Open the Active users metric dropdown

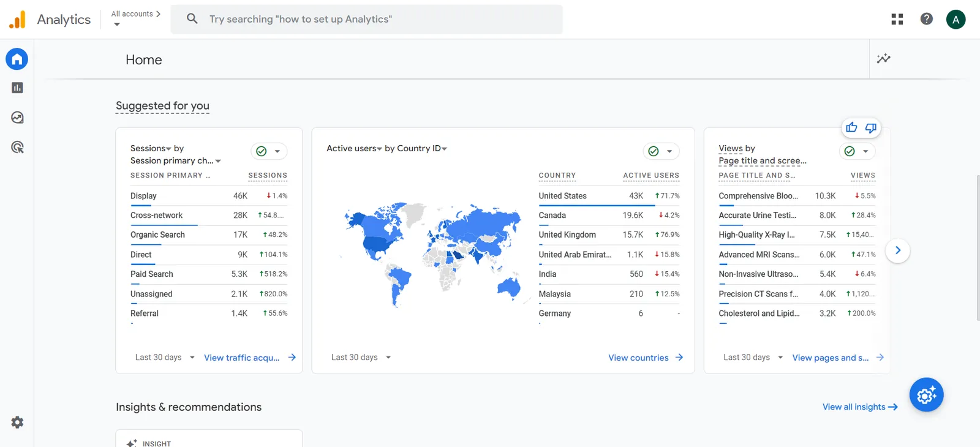[x=354, y=148]
